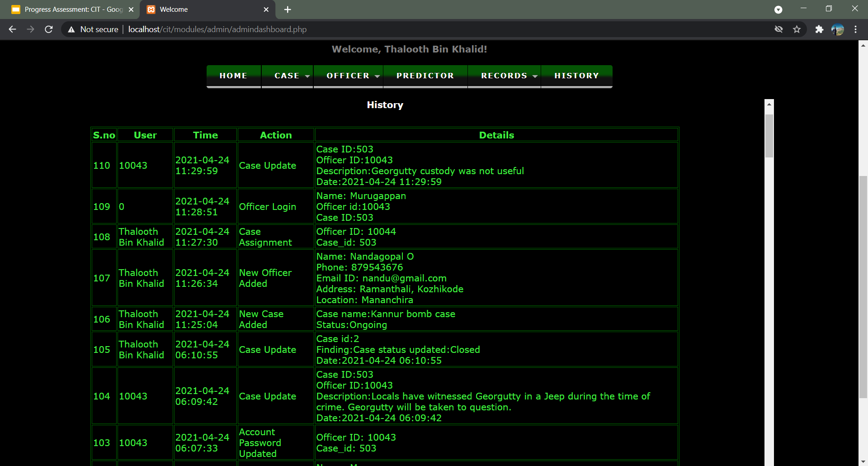Click the forward navigation arrow

click(30, 29)
